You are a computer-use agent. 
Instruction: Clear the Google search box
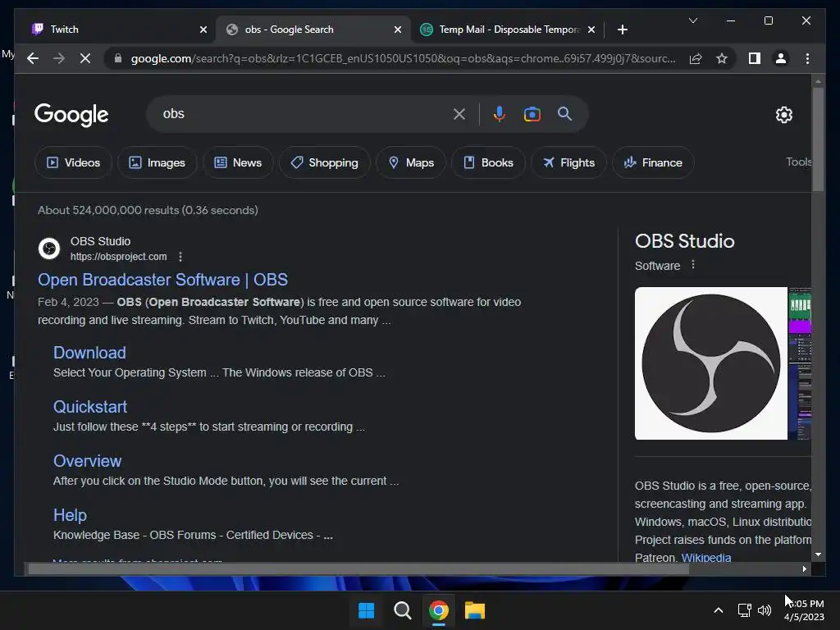click(x=459, y=114)
